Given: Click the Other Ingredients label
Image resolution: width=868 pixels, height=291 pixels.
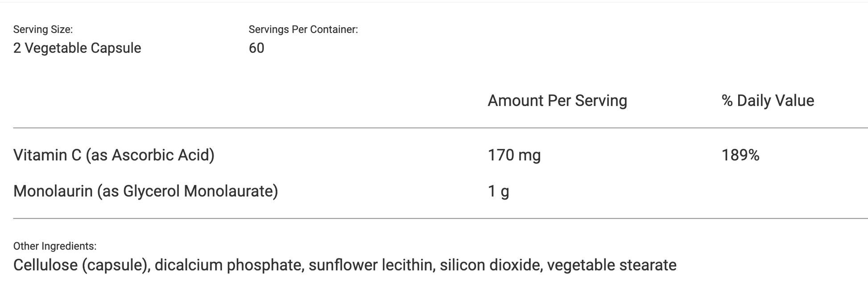Looking at the screenshot, I should [x=55, y=246].
